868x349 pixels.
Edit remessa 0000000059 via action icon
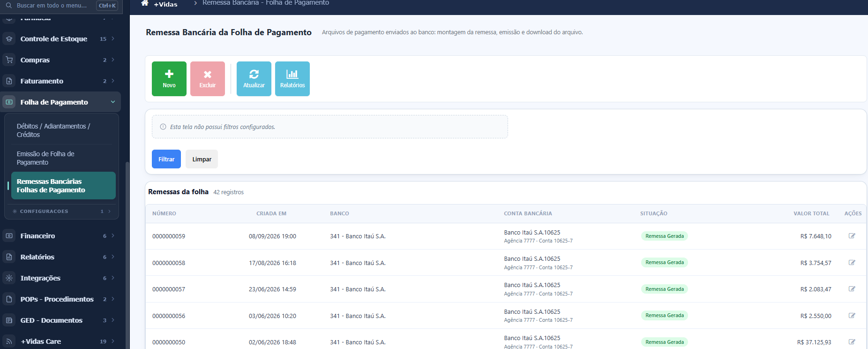[852, 236]
